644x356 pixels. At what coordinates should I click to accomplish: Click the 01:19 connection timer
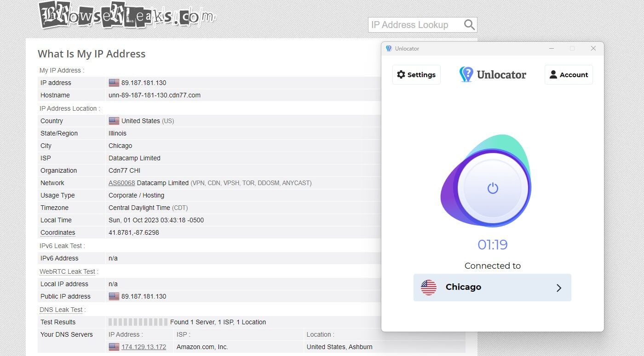pyautogui.click(x=493, y=244)
